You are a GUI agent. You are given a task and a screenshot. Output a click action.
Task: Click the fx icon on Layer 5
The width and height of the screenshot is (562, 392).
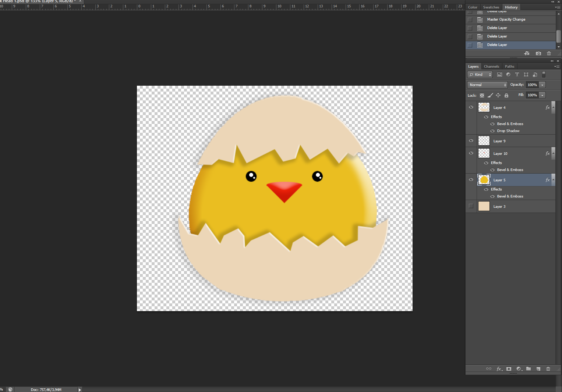tap(548, 180)
